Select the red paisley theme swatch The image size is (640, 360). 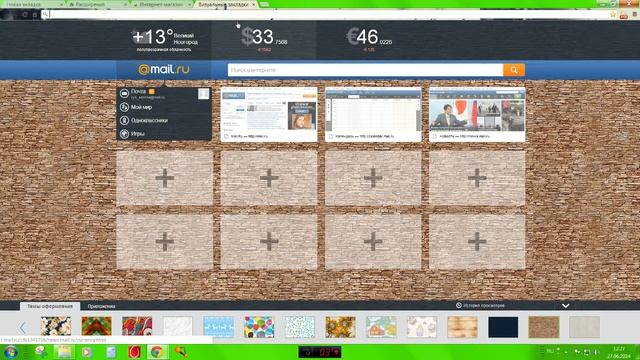point(137,327)
